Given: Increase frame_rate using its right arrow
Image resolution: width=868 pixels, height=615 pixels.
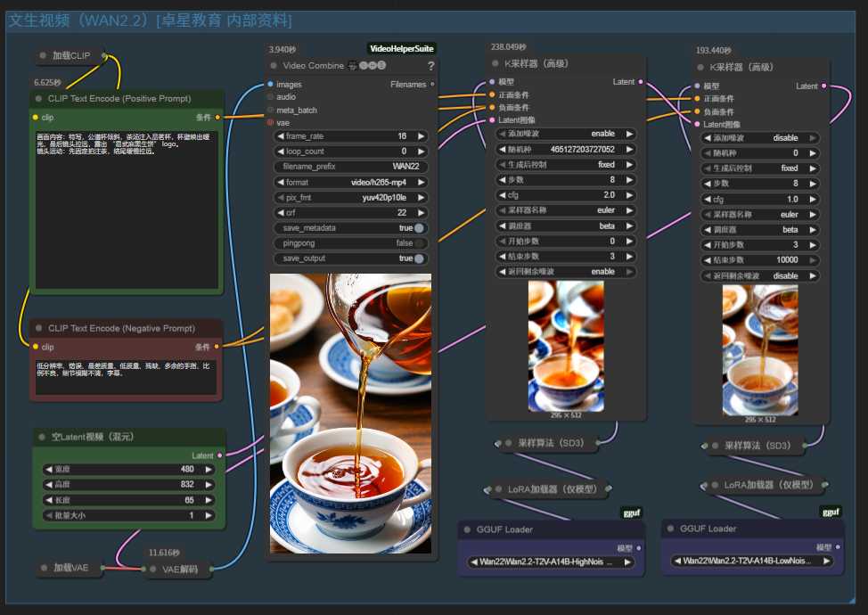Looking at the screenshot, I should 422,136.
